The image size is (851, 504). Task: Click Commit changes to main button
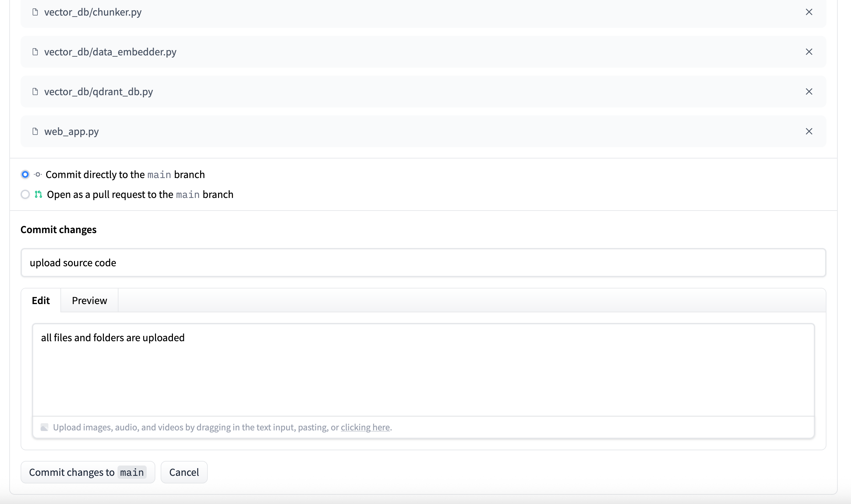click(88, 472)
